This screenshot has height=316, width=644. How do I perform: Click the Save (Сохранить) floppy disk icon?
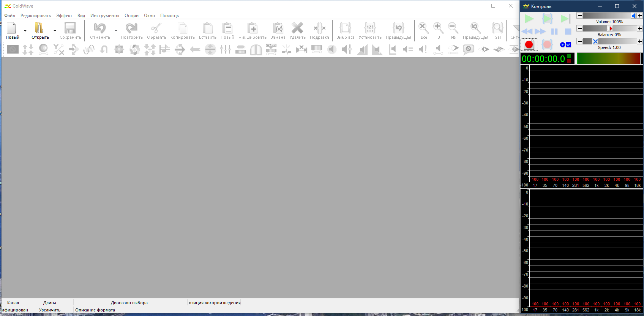pyautogui.click(x=70, y=28)
